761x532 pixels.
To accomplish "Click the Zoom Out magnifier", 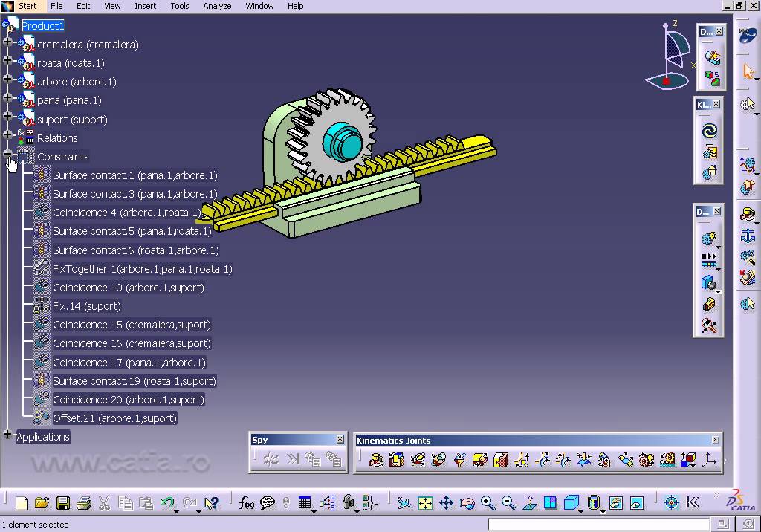I will 508,503.
